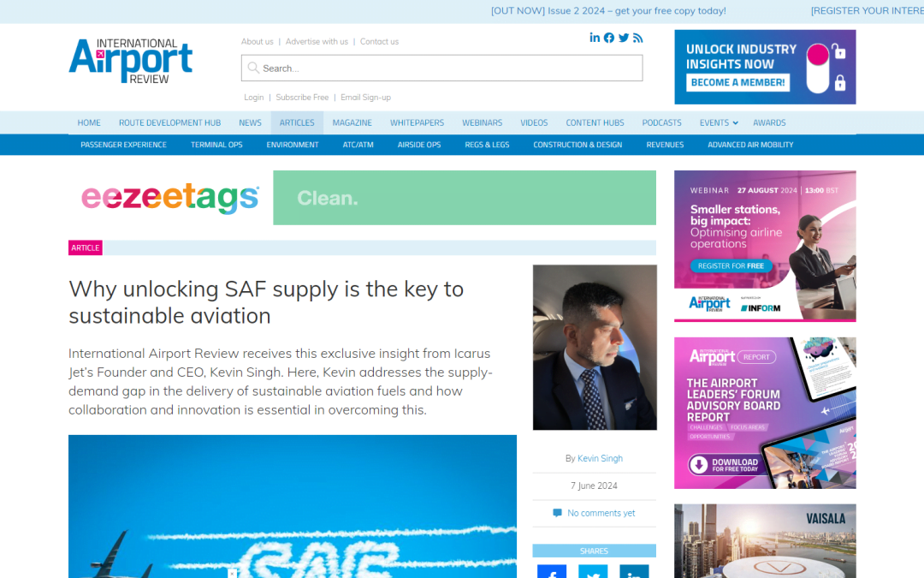Click the SAF contrail article image
Image resolution: width=924 pixels, height=578 pixels.
pos(293,507)
